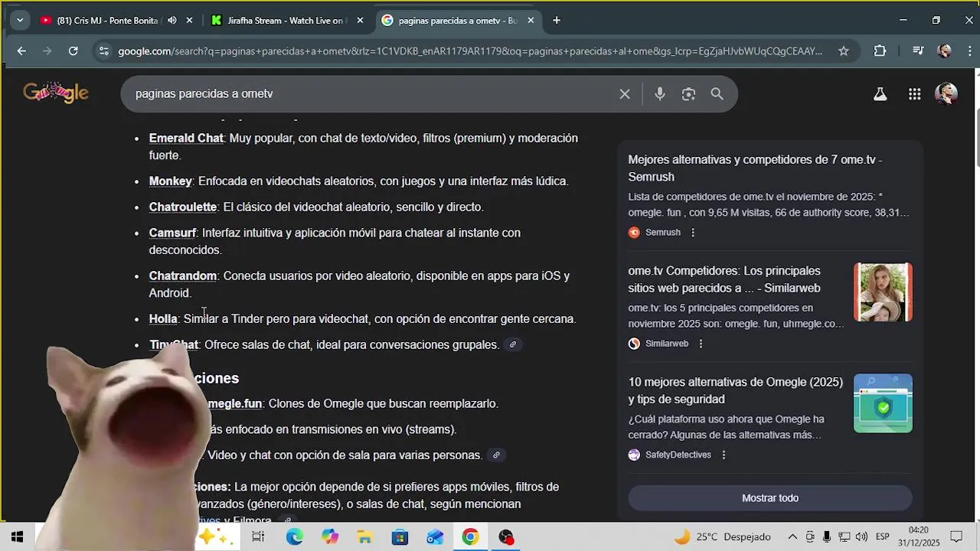The width and height of the screenshot is (980, 551).
Task: Close the Google search tab
Action: click(531, 21)
